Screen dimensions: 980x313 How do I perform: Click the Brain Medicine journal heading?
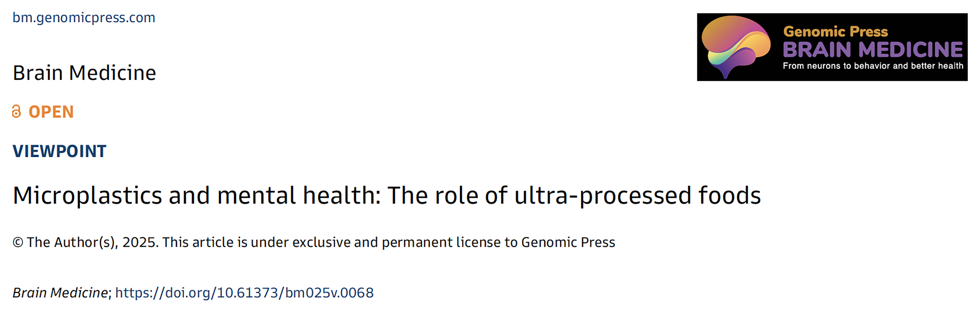[x=84, y=73]
